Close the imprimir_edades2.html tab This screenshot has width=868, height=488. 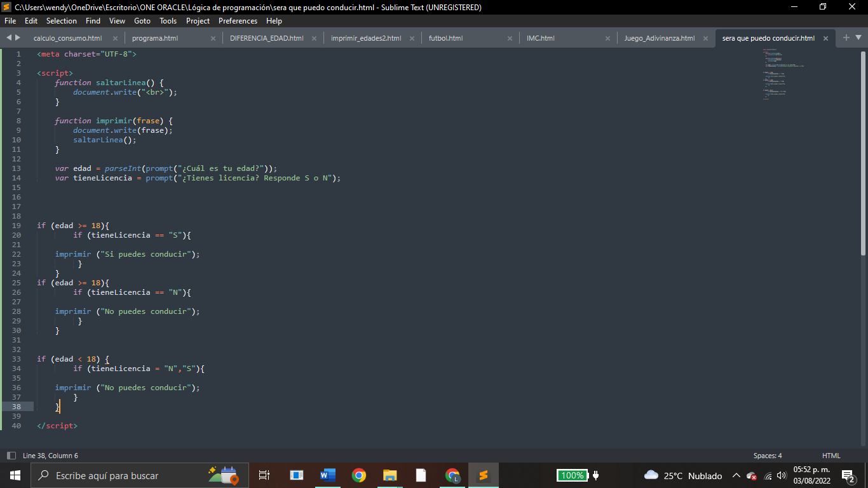click(412, 38)
